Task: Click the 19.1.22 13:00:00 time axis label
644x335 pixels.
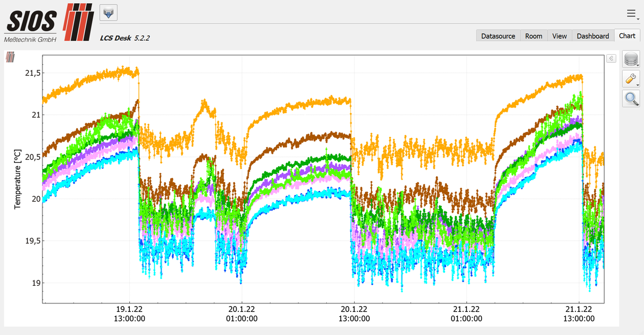Action: click(129, 314)
